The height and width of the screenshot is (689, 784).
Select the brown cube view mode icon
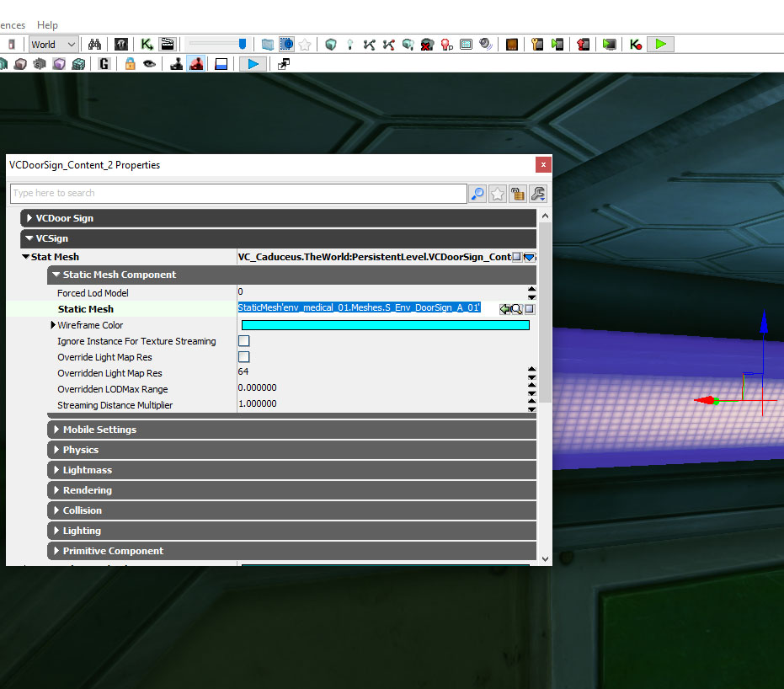pos(20,64)
